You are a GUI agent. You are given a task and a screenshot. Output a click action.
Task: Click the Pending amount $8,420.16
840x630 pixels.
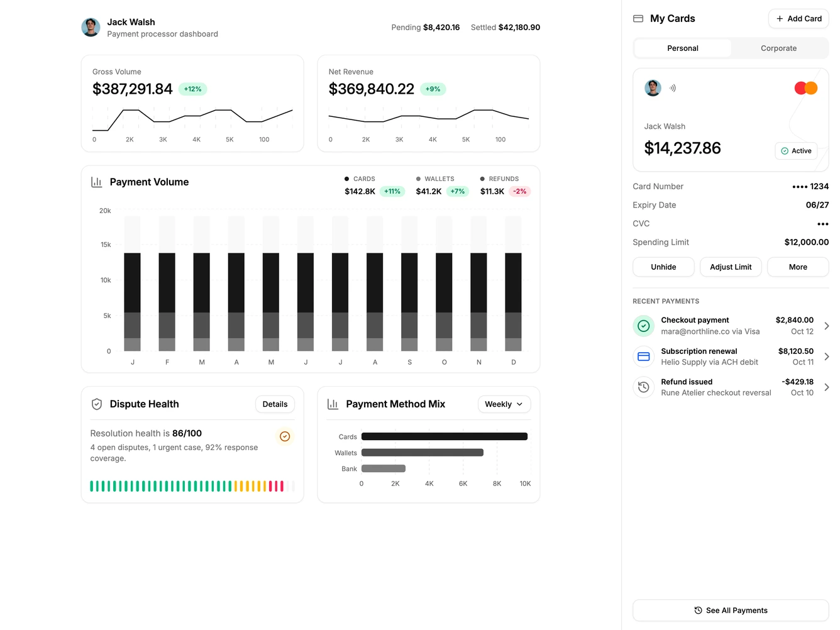click(x=441, y=28)
